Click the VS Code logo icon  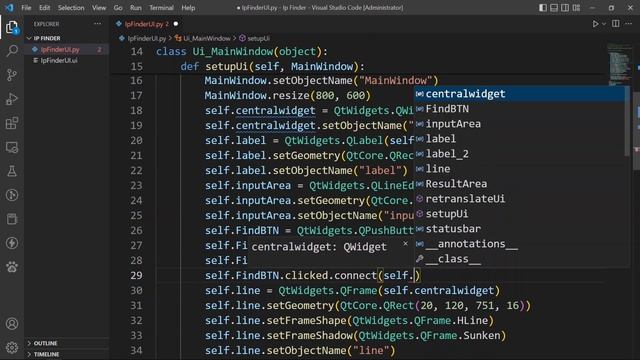9,7
